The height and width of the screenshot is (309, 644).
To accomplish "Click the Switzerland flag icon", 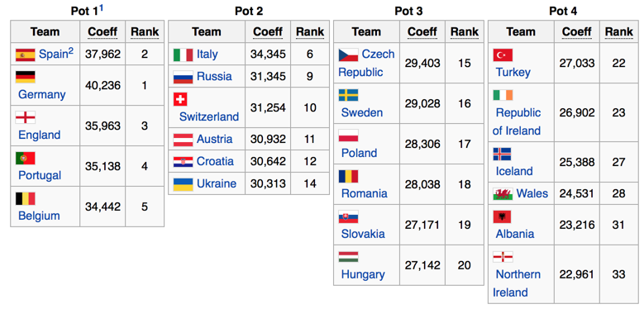I will pos(181,99).
